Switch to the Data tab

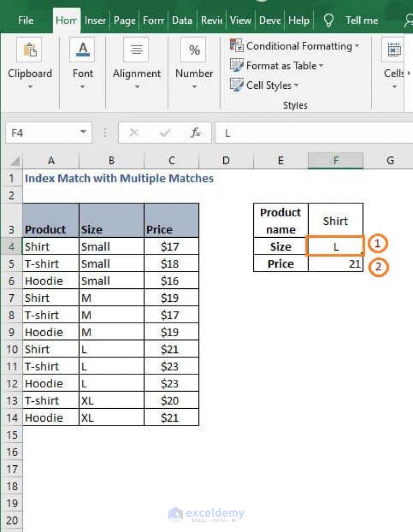click(x=182, y=20)
